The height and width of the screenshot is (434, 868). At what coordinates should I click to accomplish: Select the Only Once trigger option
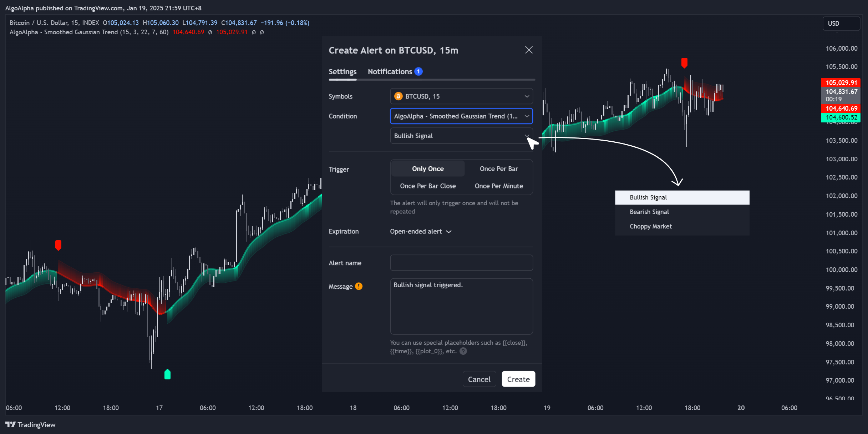[x=428, y=169]
